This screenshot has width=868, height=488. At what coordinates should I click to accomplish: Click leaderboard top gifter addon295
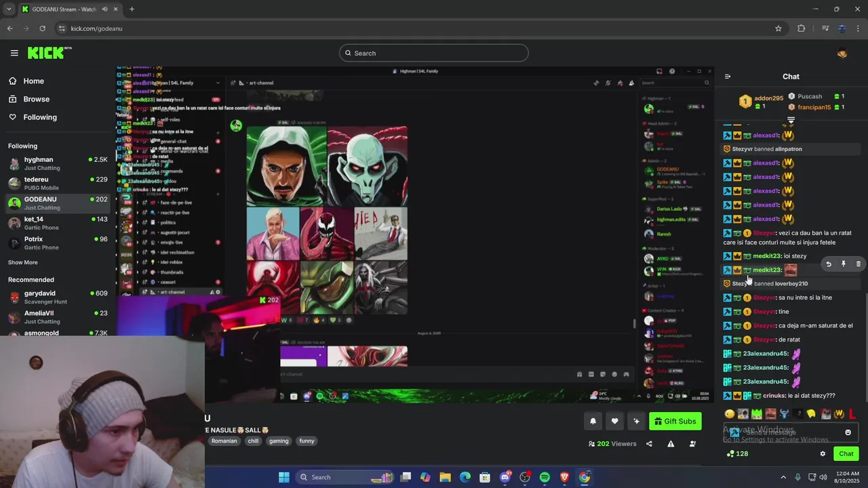point(768,98)
